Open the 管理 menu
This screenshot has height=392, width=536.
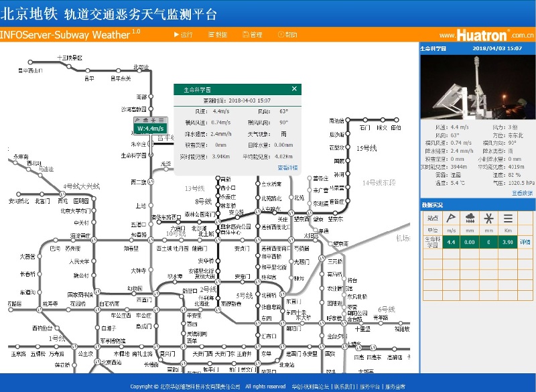253,35
